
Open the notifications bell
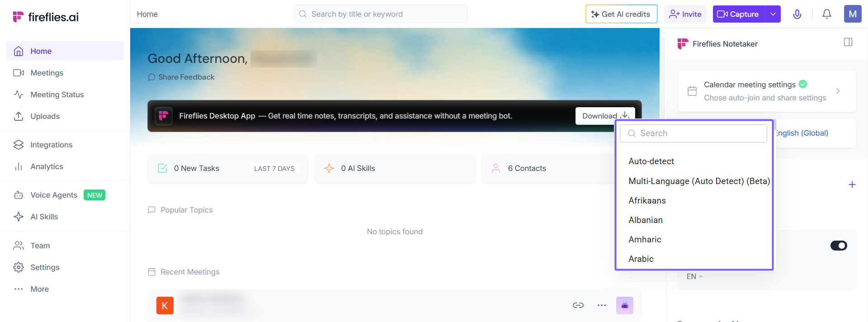point(827,14)
